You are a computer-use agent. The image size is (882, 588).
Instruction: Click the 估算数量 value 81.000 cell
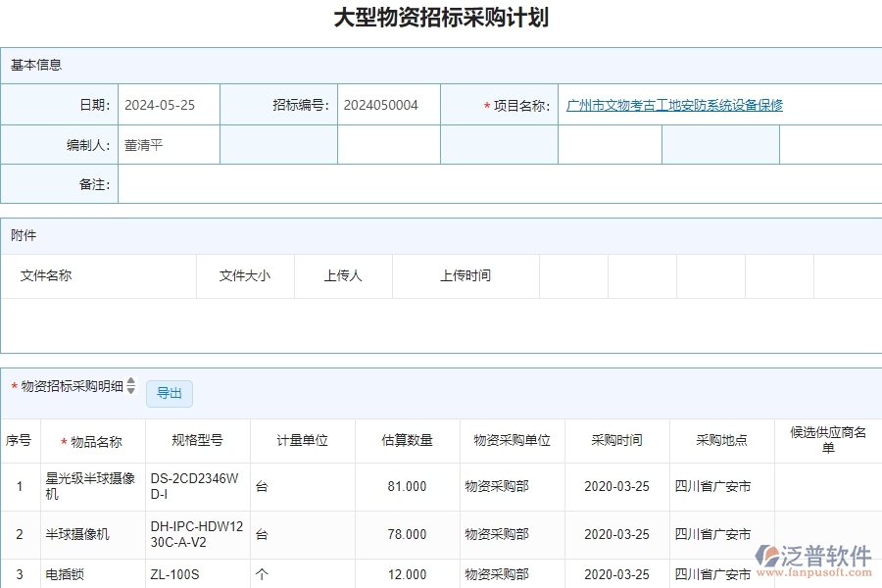point(406,486)
